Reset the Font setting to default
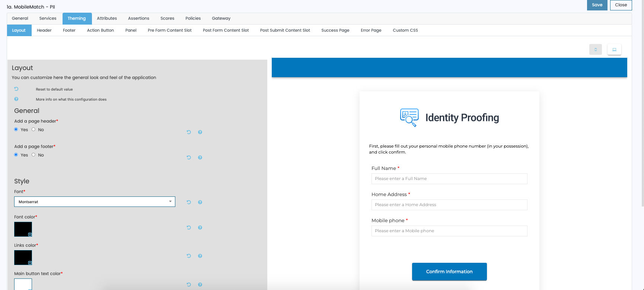644x290 pixels. (189, 202)
